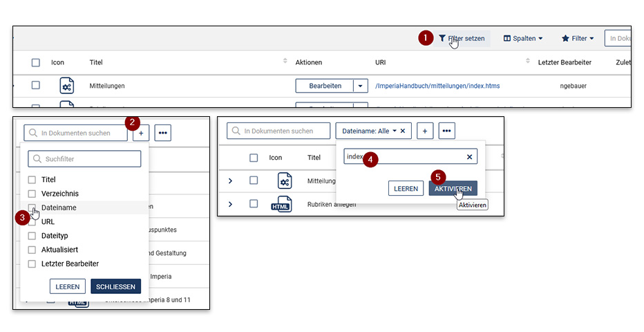Clear the index text field using the X icon

pos(469,158)
